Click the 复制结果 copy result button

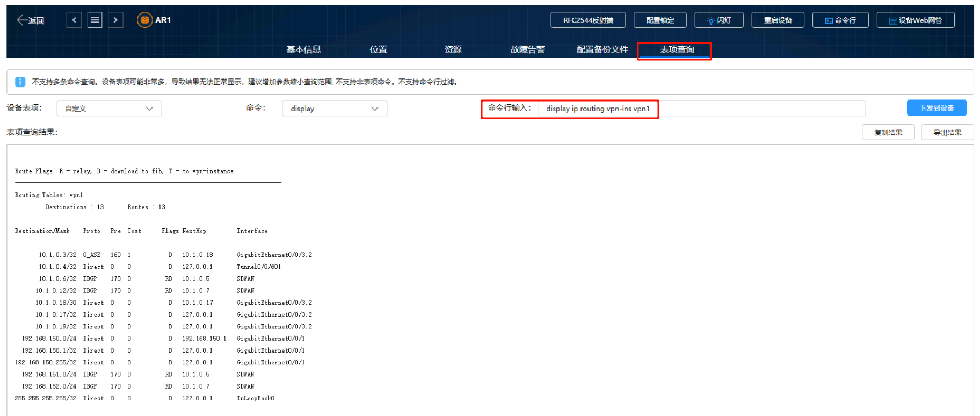point(888,132)
